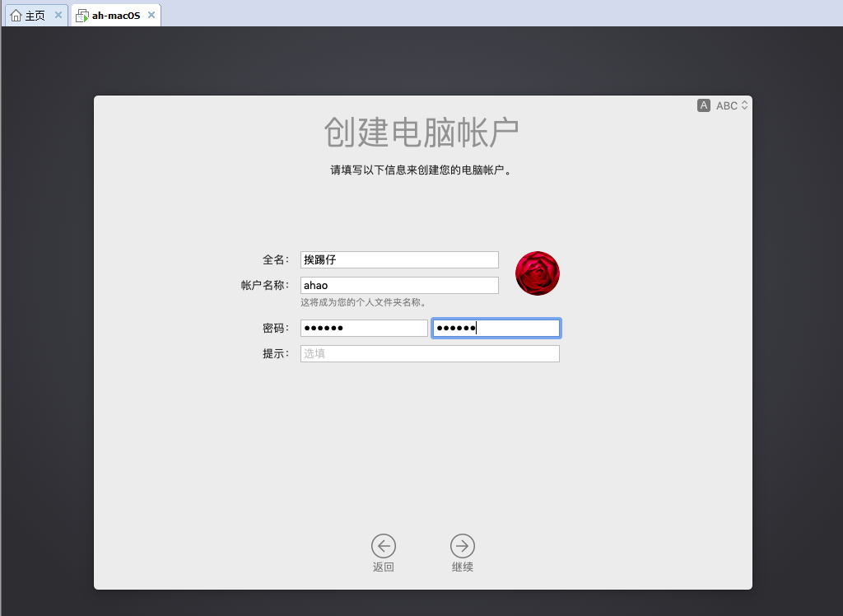
Task: Click the VM icon on ah-macOS tab
Action: [82, 16]
